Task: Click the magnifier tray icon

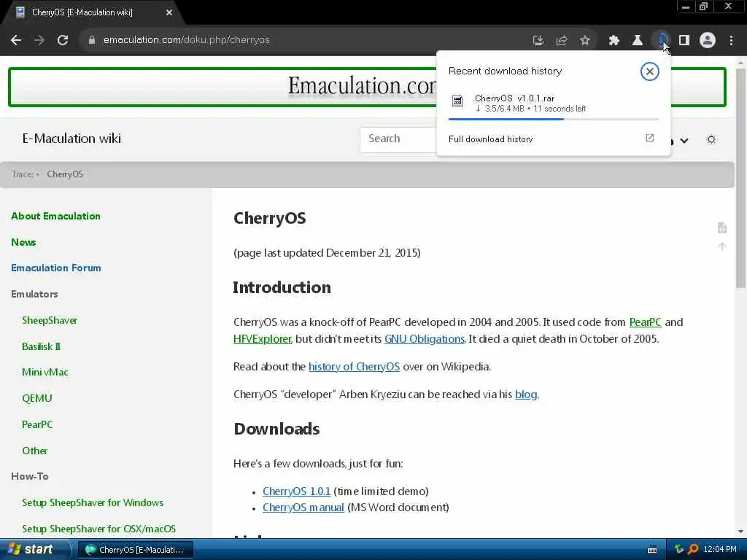Action: coord(693,550)
